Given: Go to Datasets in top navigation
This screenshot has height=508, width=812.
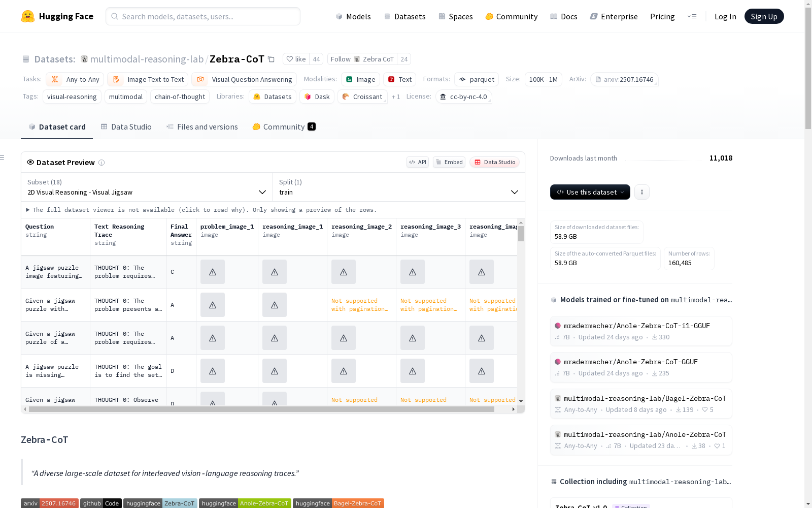Looking at the screenshot, I should coord(404,16).
